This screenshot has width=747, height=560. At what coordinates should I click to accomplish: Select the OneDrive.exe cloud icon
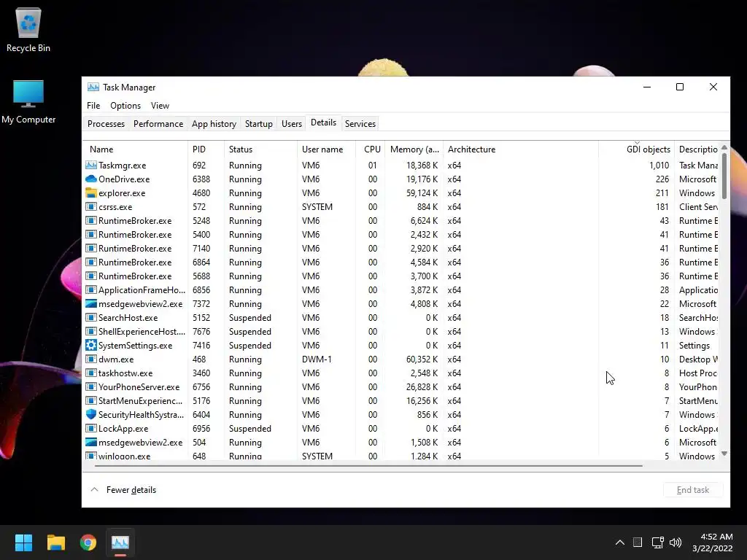91,179
